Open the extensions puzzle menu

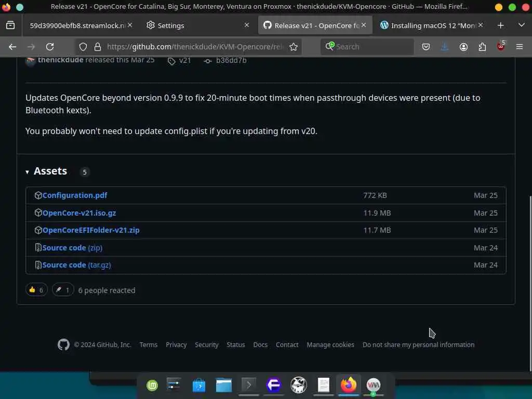(x=482, y=47)
